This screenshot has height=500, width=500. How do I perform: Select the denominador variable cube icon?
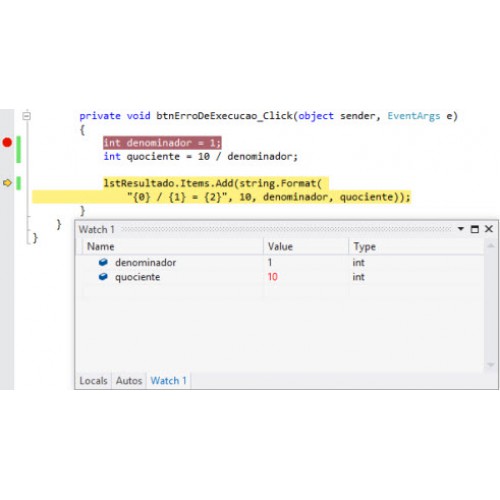coord(103,262)
